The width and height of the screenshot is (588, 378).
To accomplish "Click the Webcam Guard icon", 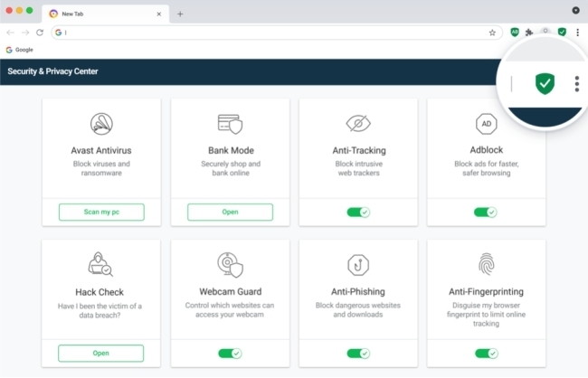I will (230, 265).
